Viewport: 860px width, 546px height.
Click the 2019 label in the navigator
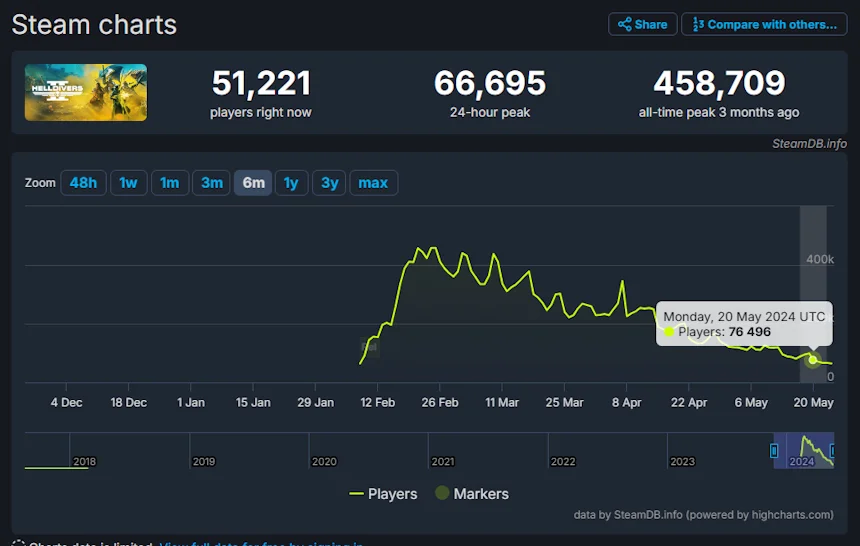(x=203, y=461)
